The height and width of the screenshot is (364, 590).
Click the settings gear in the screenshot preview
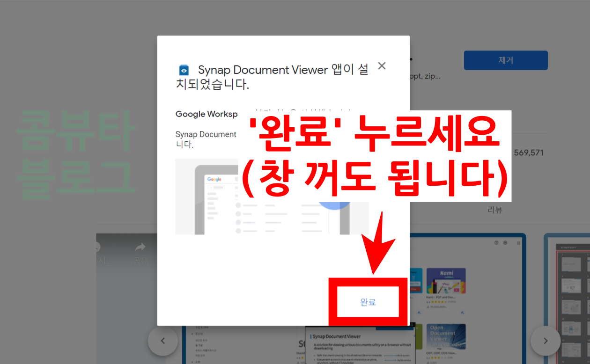pyautogui.click(x=505, y=243)
